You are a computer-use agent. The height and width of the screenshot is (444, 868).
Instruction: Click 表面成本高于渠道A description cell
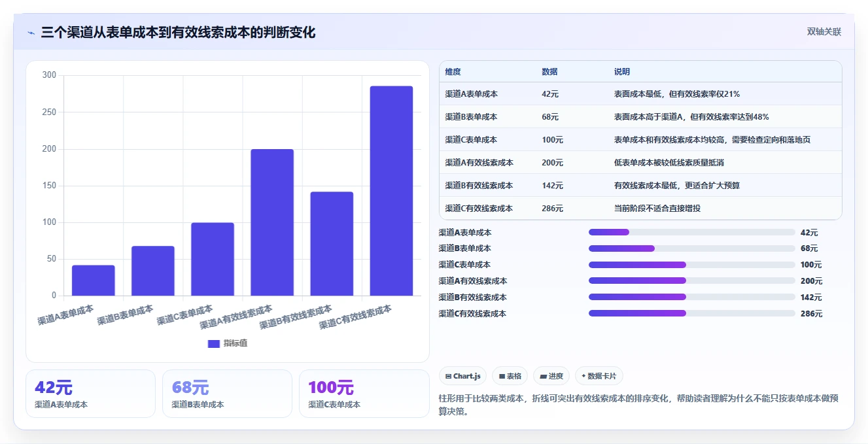pyautogui.click(x=691, y=117)
